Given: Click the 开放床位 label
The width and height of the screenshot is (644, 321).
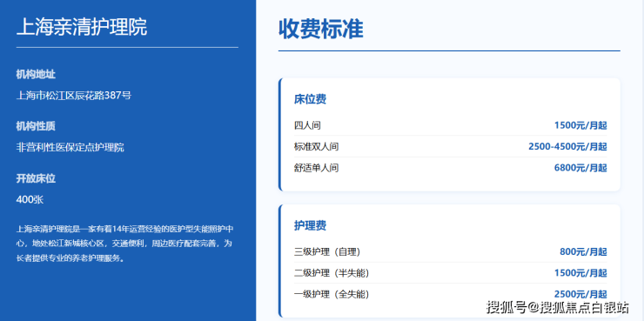Looking at the screenshot, I should point(36,178).
